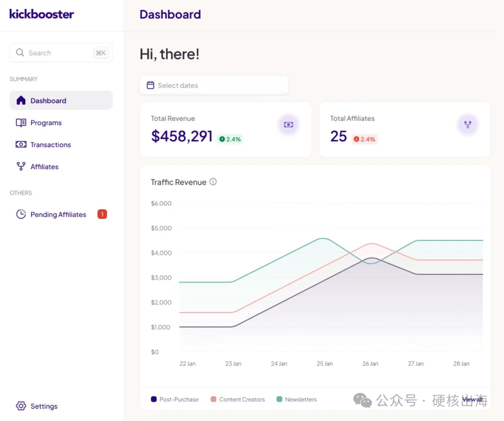The image size is (504, 421).
Task: Click the Traffic Revenue heading
Action: 179,182
